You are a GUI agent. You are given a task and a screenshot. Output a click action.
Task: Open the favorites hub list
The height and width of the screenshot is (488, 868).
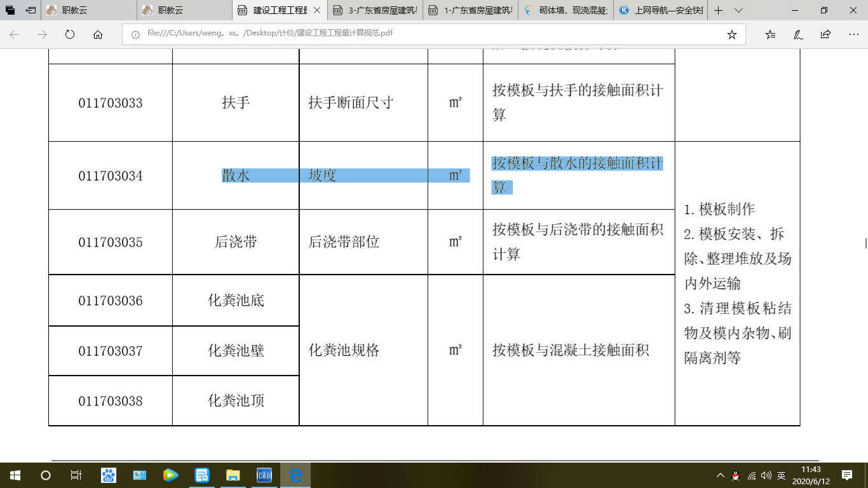[x=770, y=34]
